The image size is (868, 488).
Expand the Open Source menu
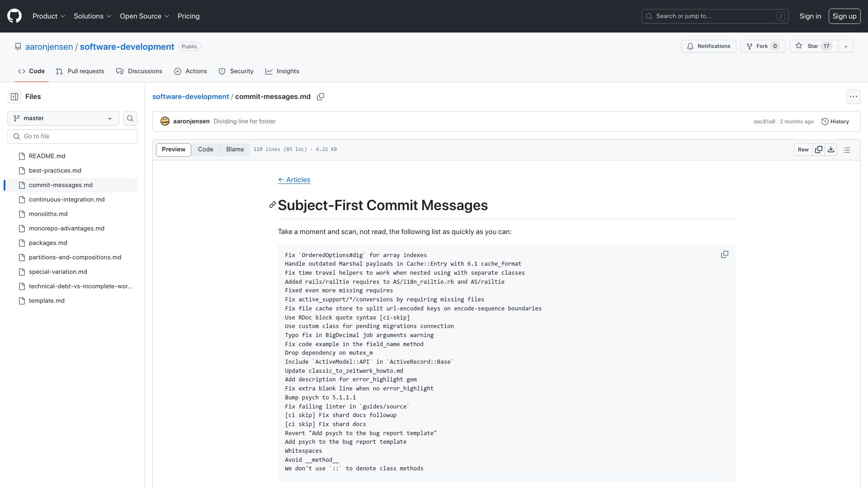click(x=145, y=16)
